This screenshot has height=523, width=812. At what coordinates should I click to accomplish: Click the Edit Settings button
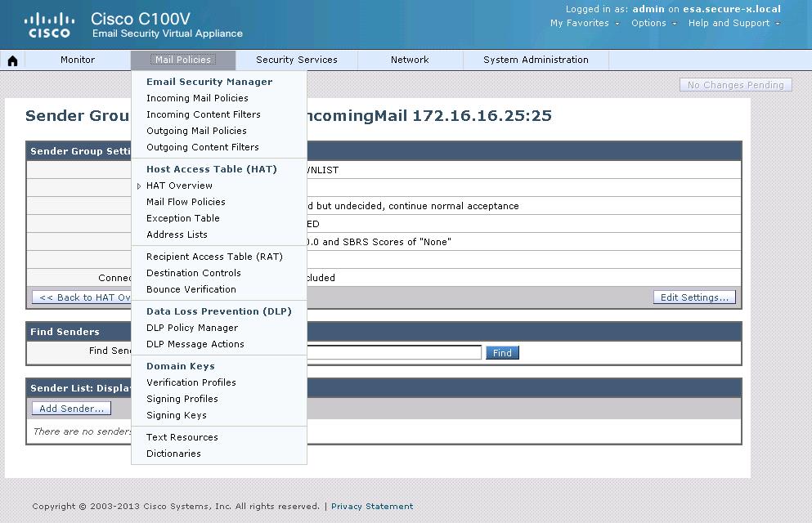(x=694, y=297)
